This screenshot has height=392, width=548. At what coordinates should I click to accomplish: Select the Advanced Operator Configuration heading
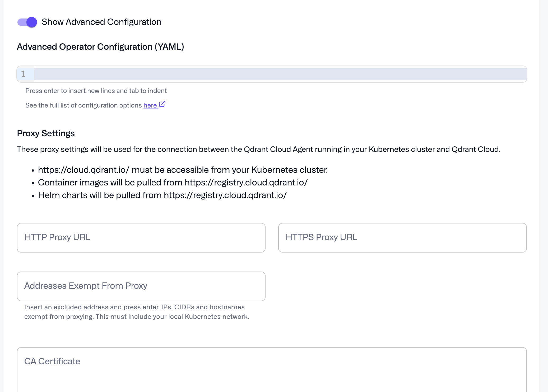coord(100,46)
